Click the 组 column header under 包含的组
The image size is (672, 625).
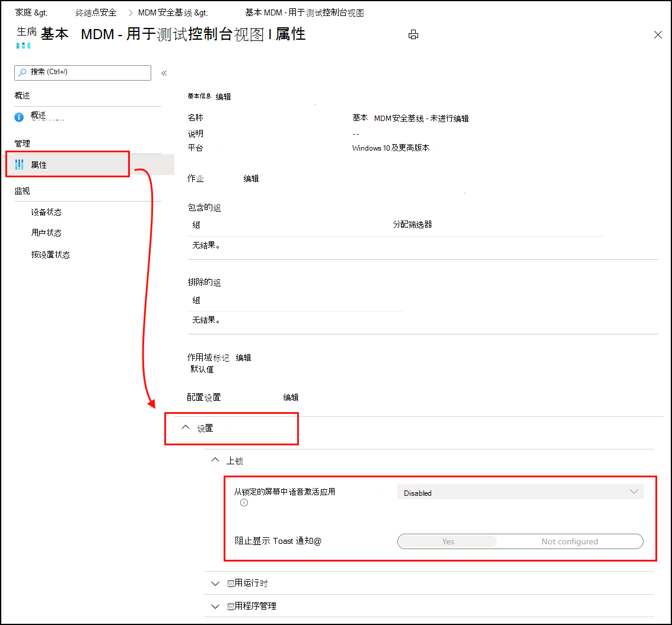196,225
